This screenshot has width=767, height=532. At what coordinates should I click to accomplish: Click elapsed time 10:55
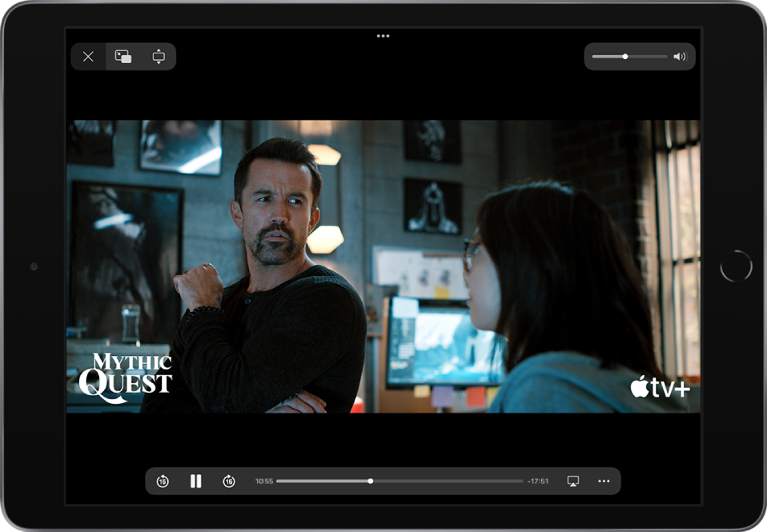pyautogui.click(x=264, y=481)
